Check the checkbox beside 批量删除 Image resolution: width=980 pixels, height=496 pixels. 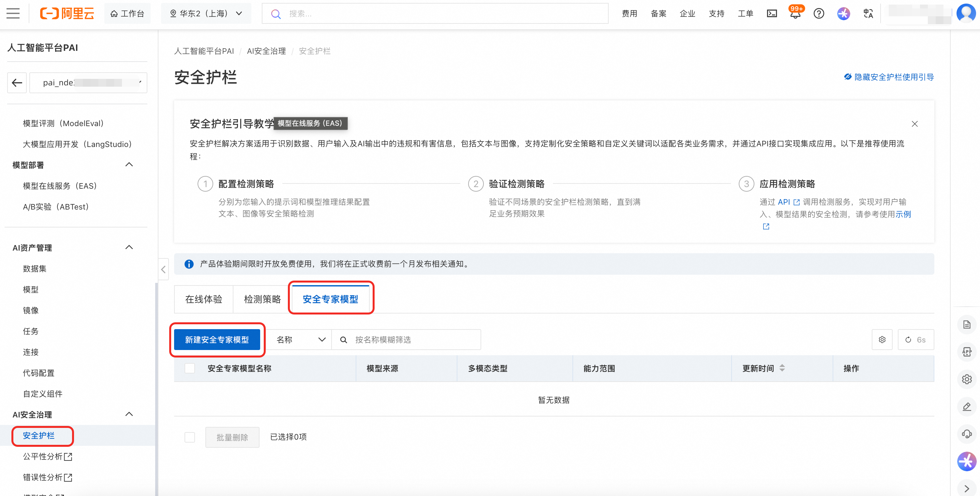(189, 437)
